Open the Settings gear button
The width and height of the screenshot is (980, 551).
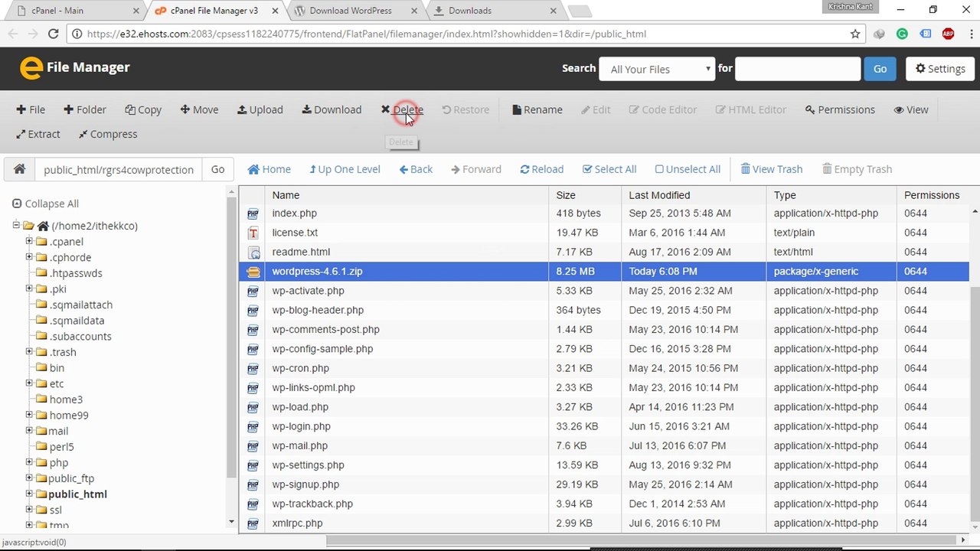pos(940,69)
